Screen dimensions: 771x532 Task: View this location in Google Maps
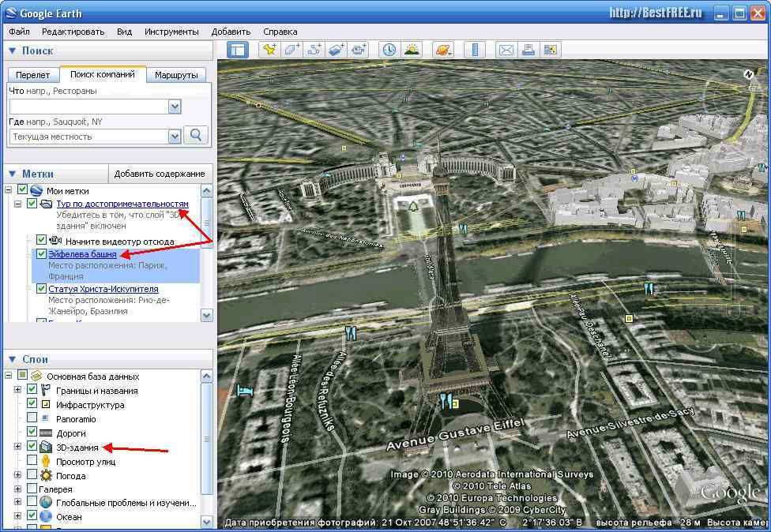pyautogui.click(x=551, y=50)
